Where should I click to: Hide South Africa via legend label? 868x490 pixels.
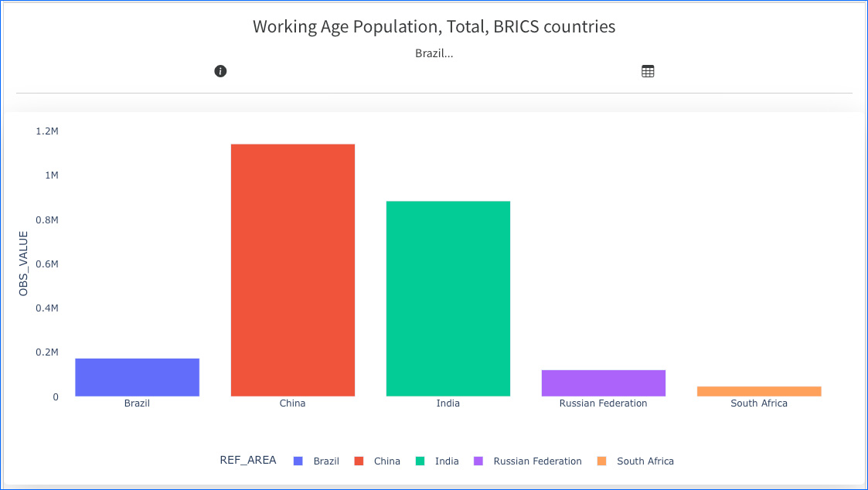pyautogui.click(x=645, y=461)
